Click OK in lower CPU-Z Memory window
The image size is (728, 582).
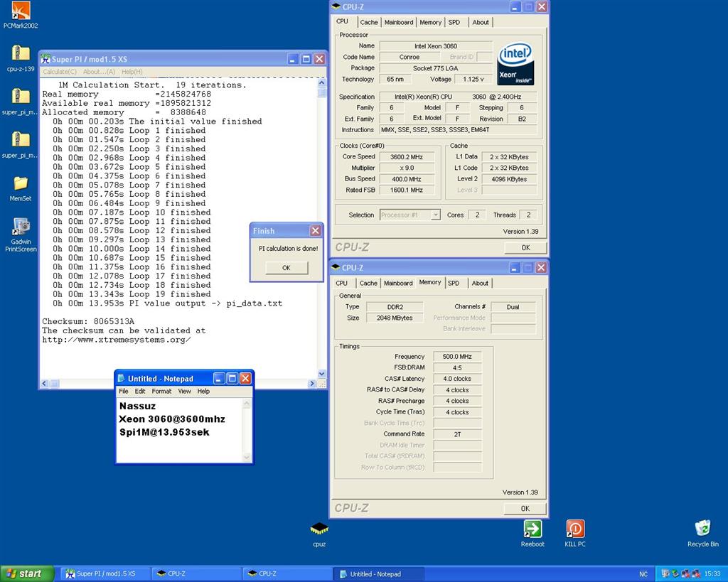click(525, 508)
